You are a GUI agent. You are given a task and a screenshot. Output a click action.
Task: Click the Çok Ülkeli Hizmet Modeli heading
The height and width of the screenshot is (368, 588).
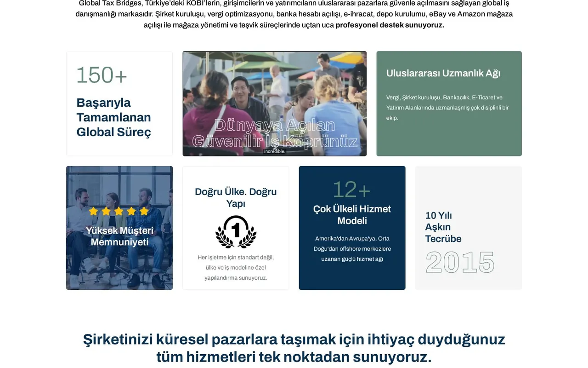[x=352, y=215]
